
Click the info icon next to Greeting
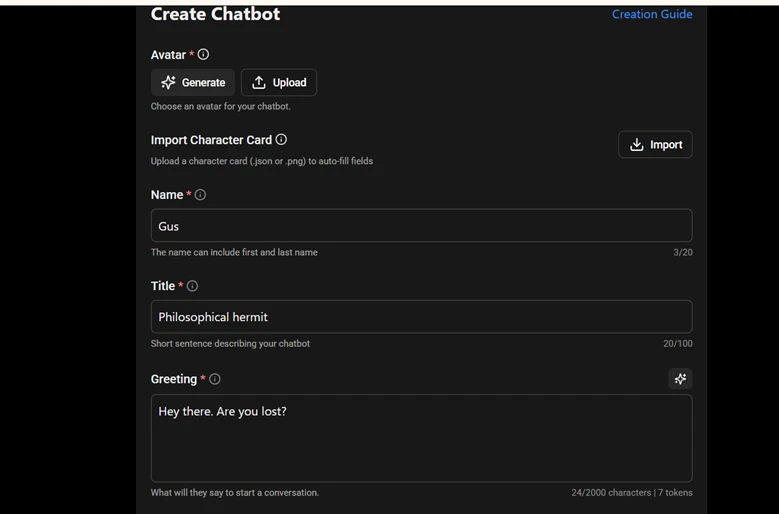215,379
